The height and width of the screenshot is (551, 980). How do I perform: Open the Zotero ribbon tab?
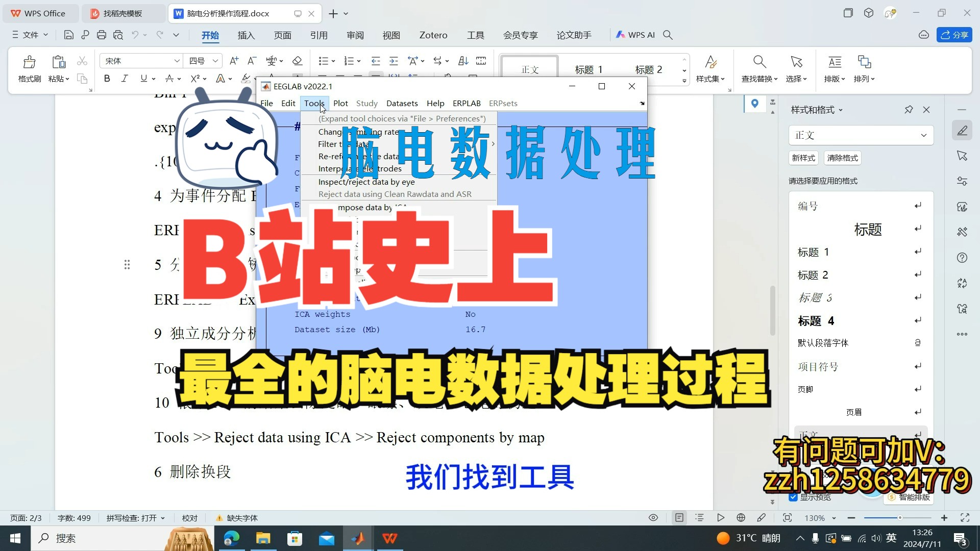pyautogui.click(x=433, y=35)
